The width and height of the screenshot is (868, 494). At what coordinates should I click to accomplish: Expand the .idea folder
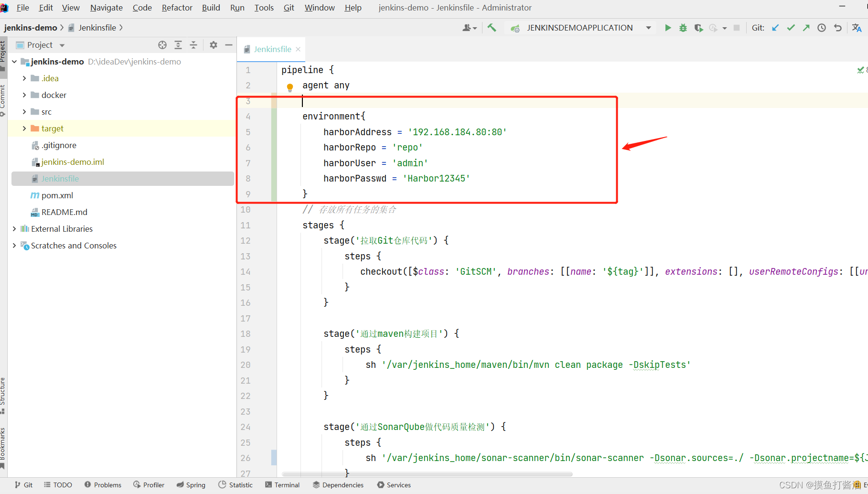(24, 78)
